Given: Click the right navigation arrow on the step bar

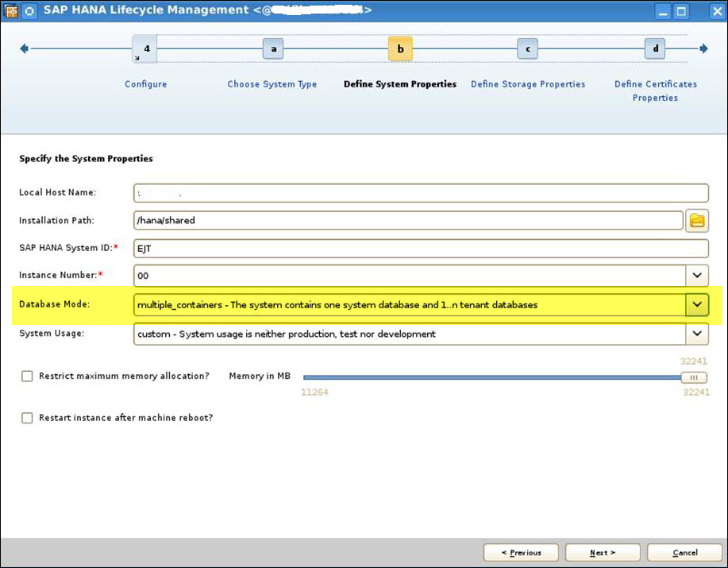Looking at the screenshot, I should pos(703,48).
